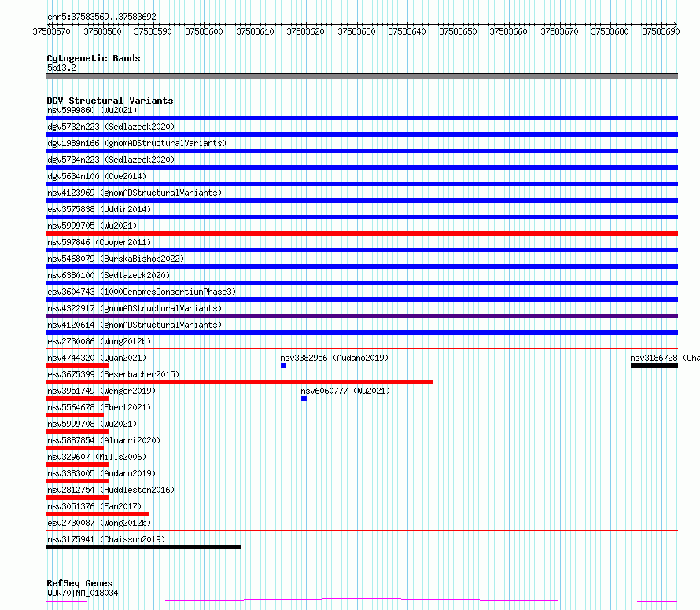Click nsv6380100 (Sedlazeck2020) label
Screen dimensions: 700x610
click(109, 275)
